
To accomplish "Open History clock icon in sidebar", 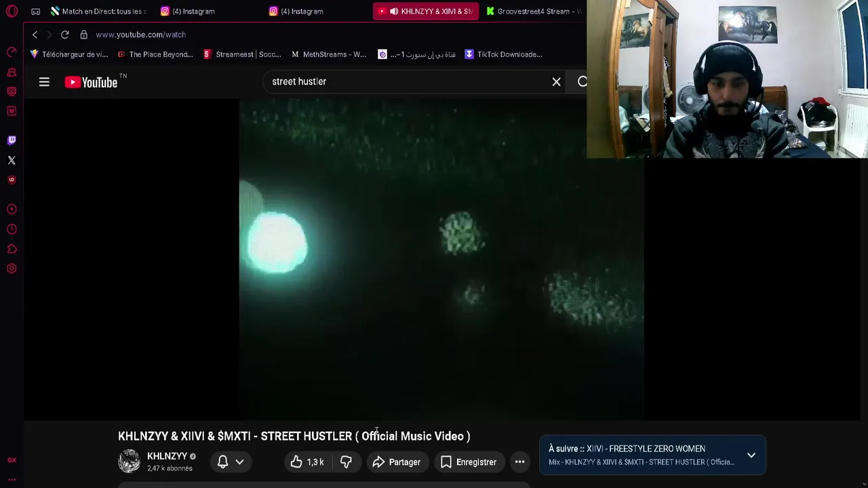I will tap(12, 229).
